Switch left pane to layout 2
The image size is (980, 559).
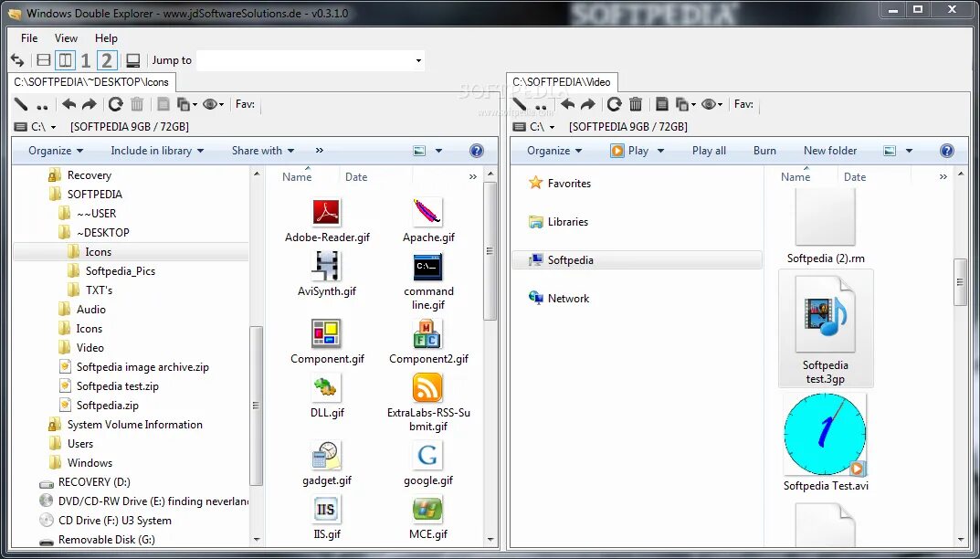click(107, 60)
